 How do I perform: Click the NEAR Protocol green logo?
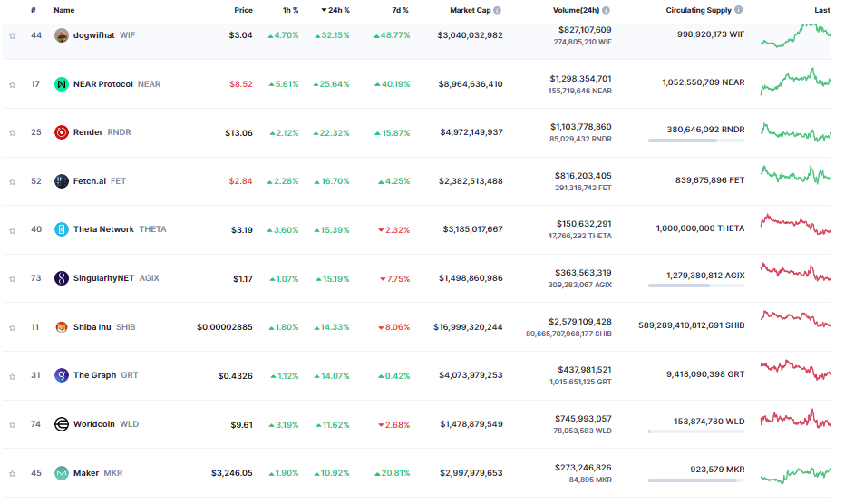[62, 84]
